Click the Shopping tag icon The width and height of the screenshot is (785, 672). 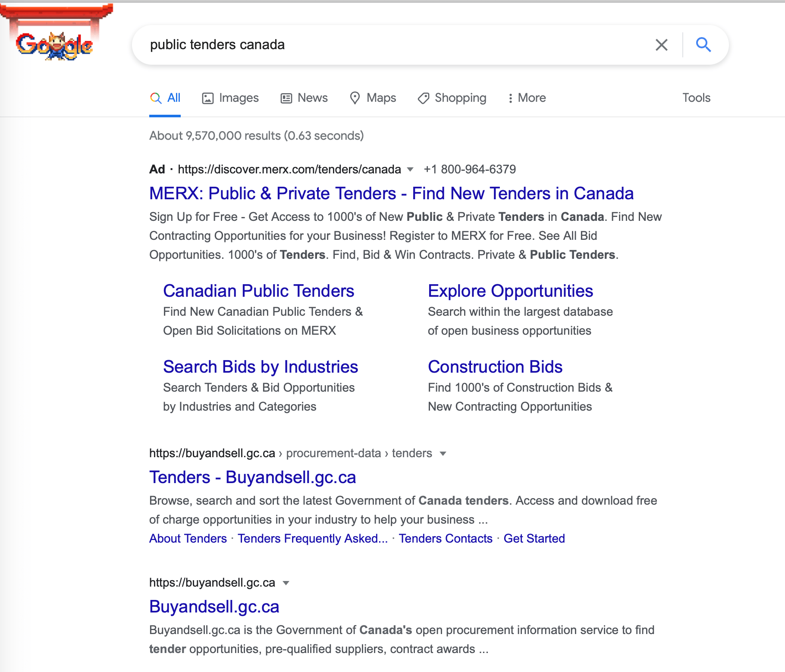[423, 98]
